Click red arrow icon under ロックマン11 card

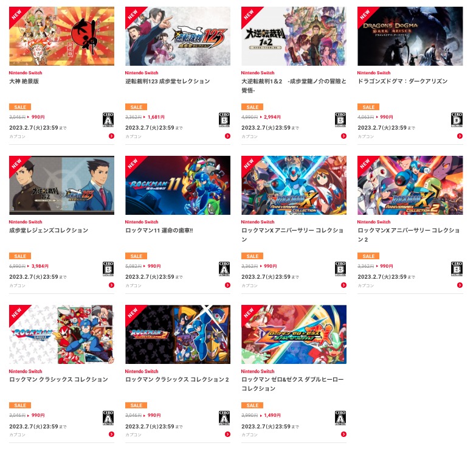[x=228, y=285]
